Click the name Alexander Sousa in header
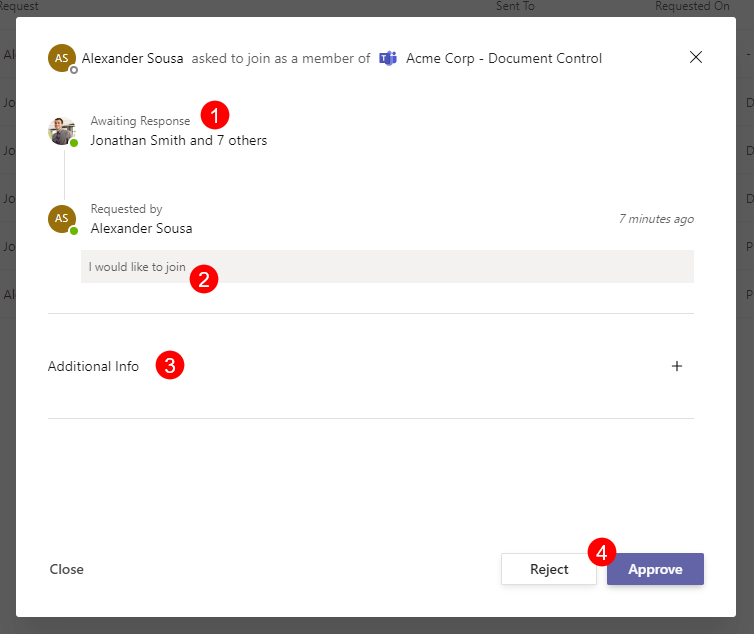Image resolution: width=754 pixels, height=634 pixels. pos(132,58)
